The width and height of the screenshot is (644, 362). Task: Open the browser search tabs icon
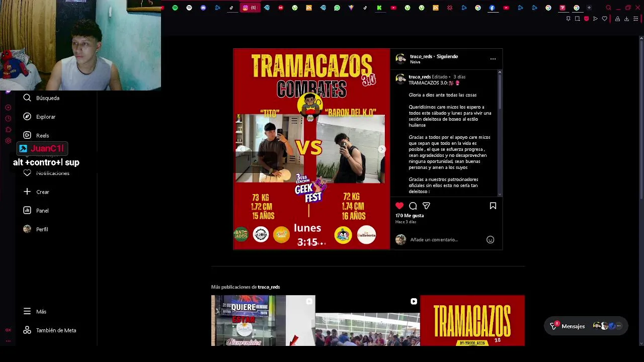point(608,8)
